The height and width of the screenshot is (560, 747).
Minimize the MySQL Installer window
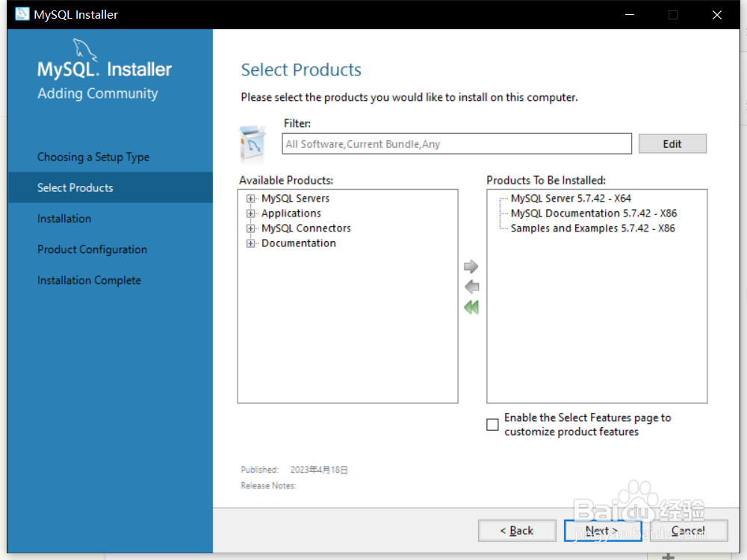(629, 15)
